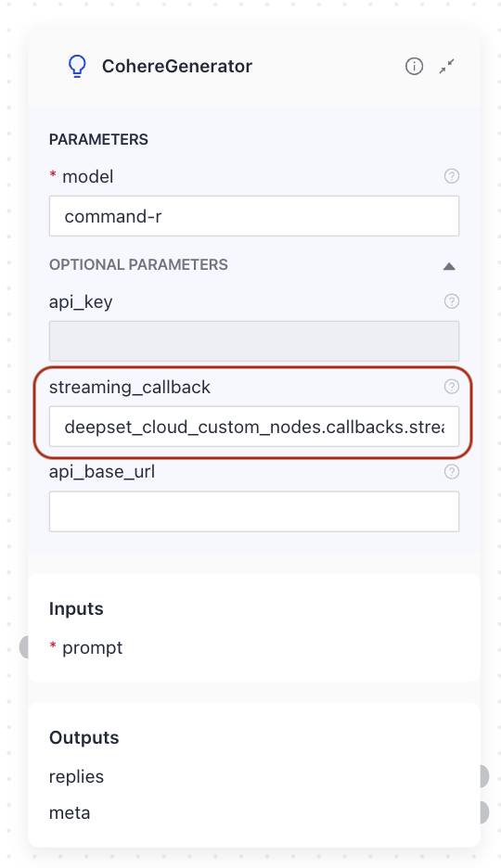The height and width of the screenshot is (868, 501).
Task: Click the CohereGenerator title text
Action: pyautogui.click(x=177, y=67)
